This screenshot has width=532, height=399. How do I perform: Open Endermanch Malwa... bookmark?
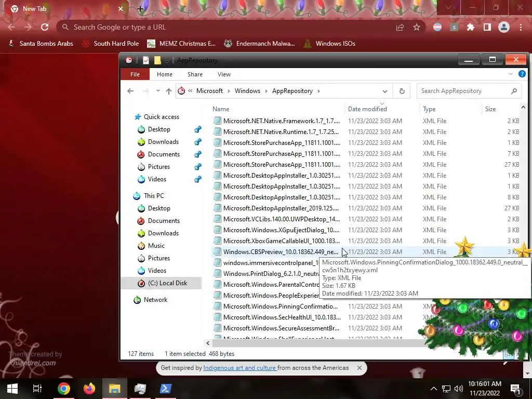tap(260, 44)
